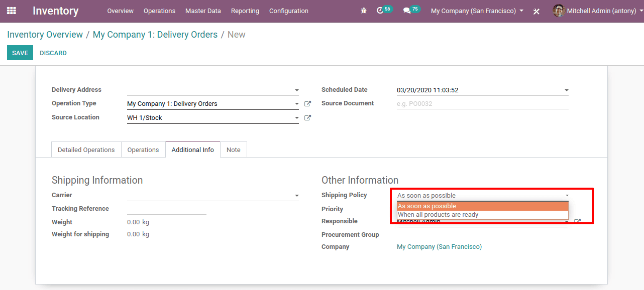Open the Scheduled Date picker arrow

(566, 90)
